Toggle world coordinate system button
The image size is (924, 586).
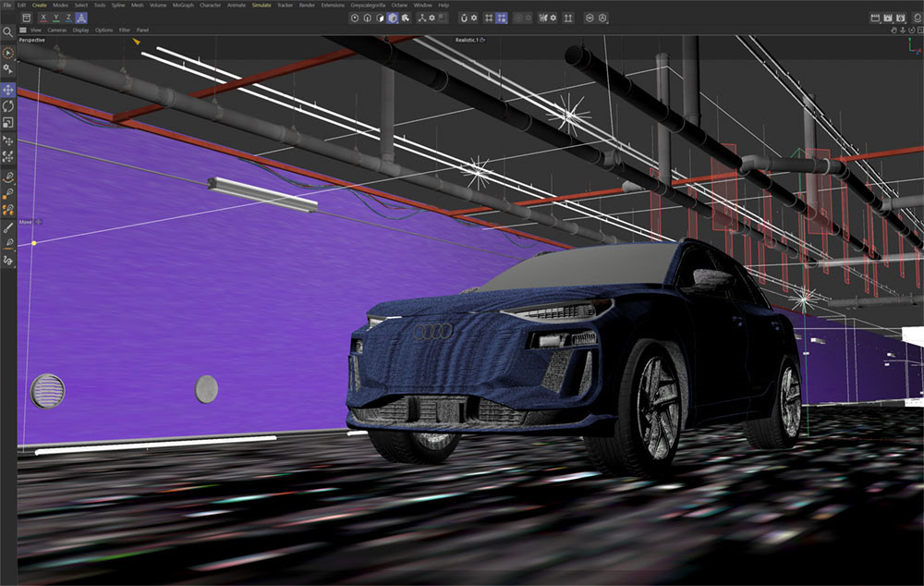coord(81,18)
